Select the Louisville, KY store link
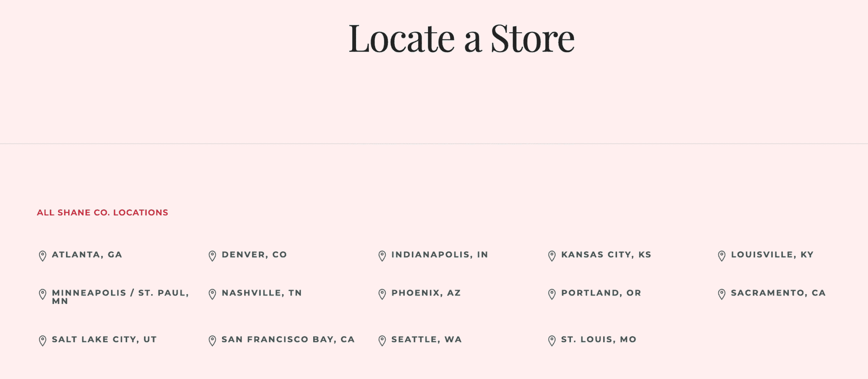Image resolution: width=868 pixels, height=379 pixels. click(x=771, y=255)
